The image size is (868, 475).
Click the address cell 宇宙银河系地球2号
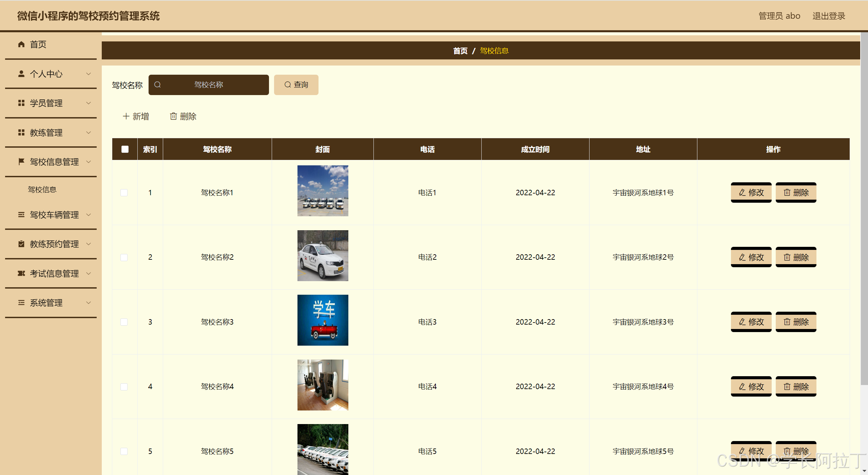point(643,257)
